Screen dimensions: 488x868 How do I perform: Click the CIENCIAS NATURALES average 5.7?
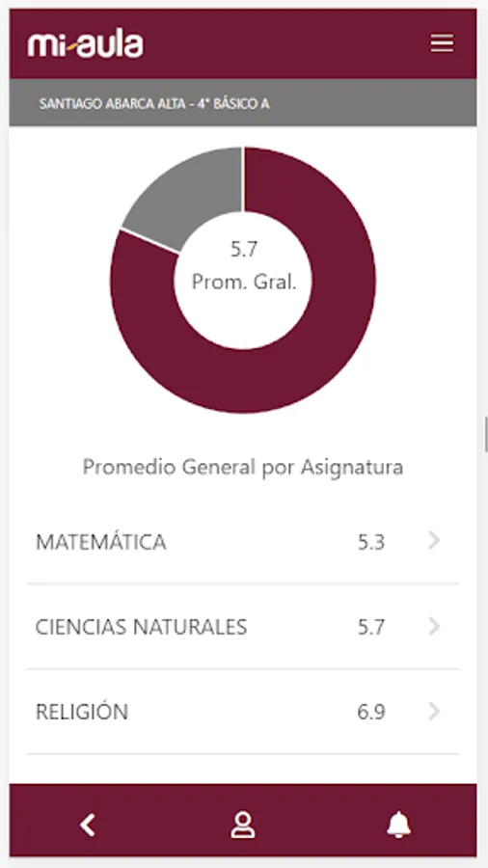(370, 627)
